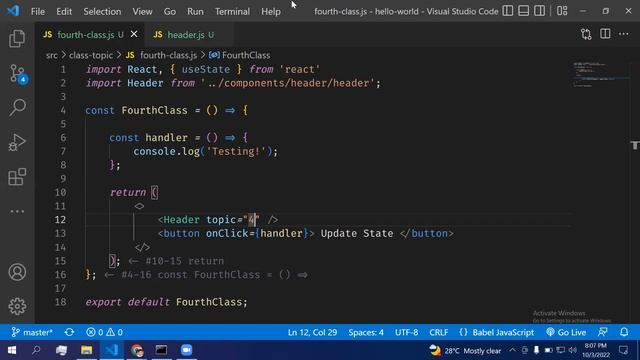The image size is (640, 360).
Task: Open the File menu
Action: 38,11
